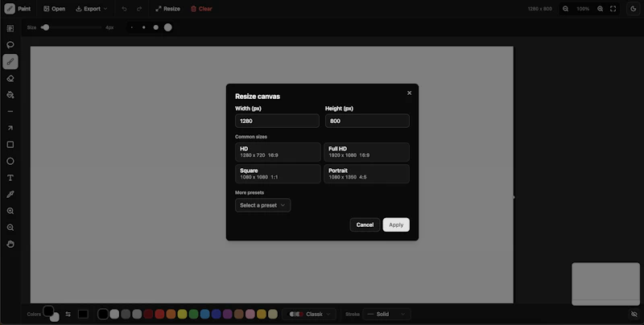Pick the smallest brush size preset dot
This screenshot has height=325, width=644.
click(x=132, y=27)
